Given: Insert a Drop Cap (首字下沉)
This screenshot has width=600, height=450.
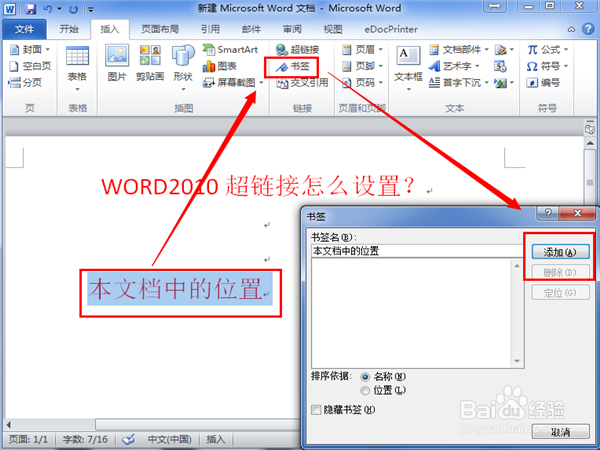Looking at the screenshot, I should point(459,82).
